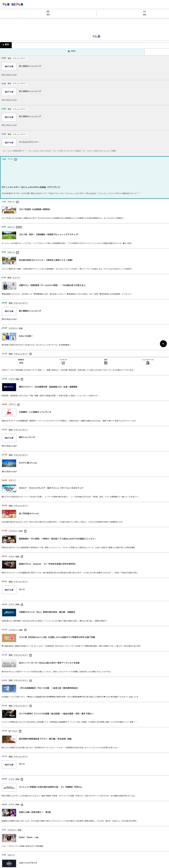Open 辰巳琢郎の葡萄酒浪漫 program

[45, 739]
